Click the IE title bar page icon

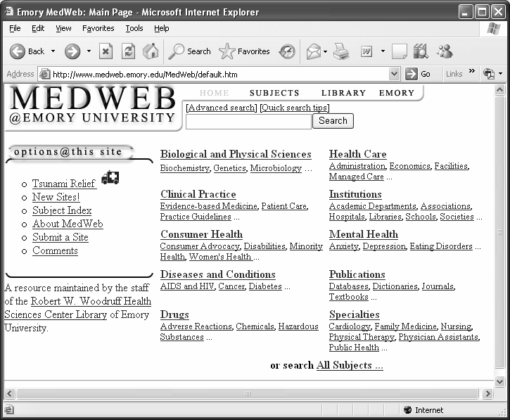8,12
